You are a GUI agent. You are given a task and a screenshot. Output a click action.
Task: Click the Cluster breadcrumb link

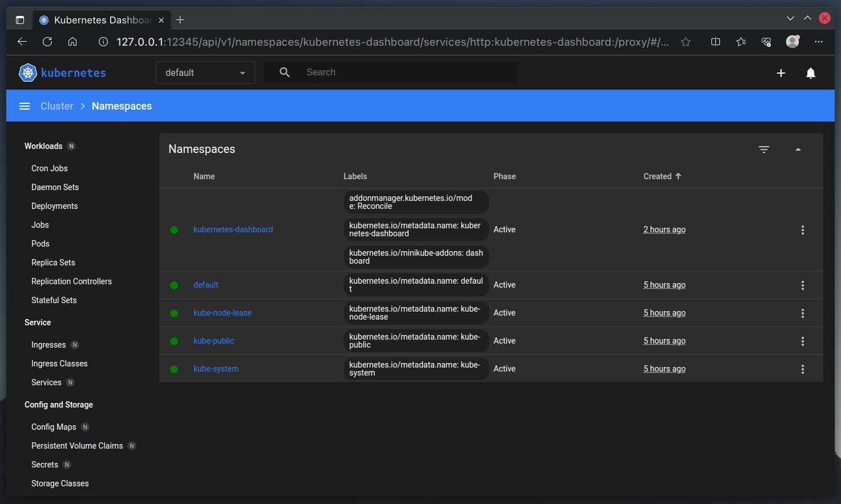[57, 106]
